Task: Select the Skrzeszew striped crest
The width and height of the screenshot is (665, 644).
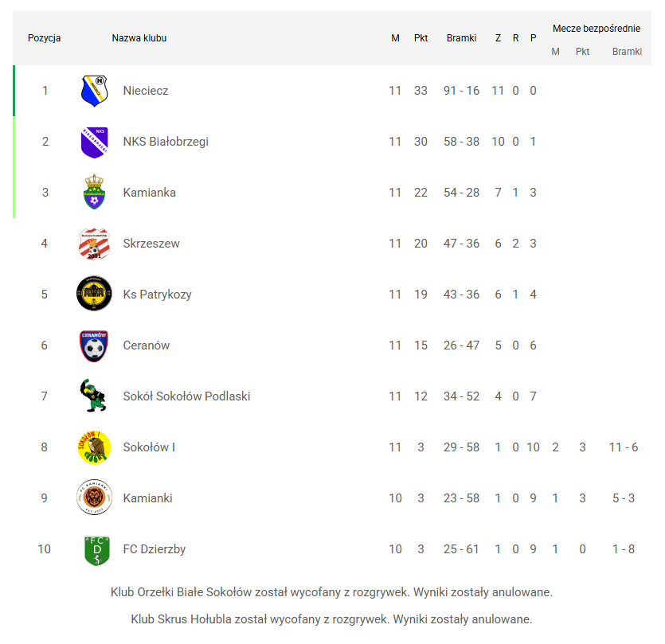Action: pyautogui.click(x=94, y=244)
